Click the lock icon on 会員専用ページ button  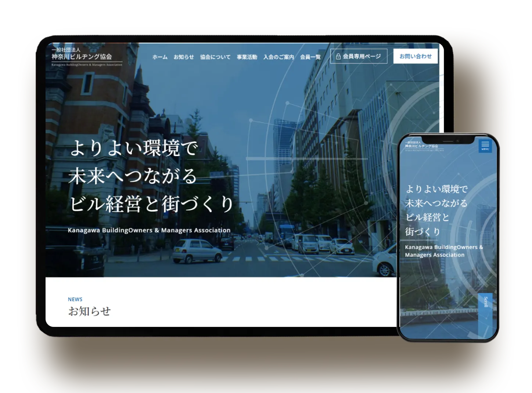click(x=338, y=56)
